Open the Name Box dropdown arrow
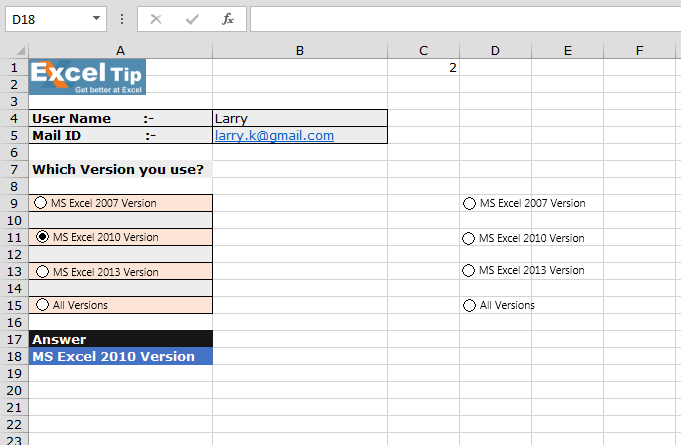 (x=96, y=19)
